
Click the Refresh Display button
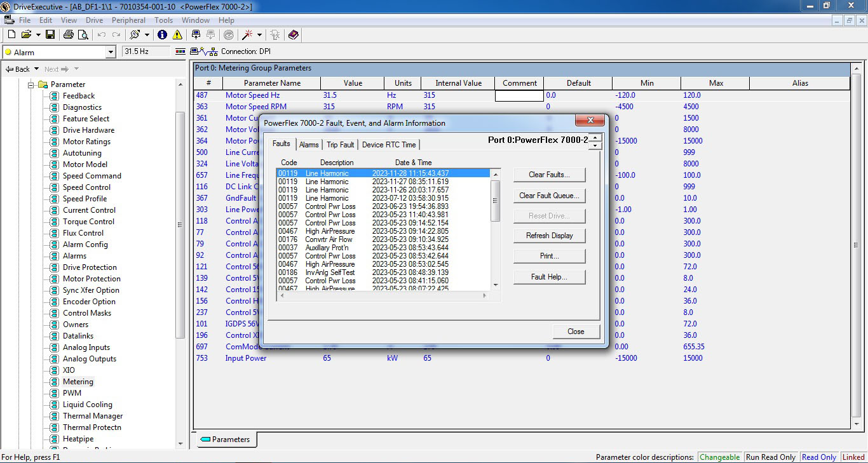tap(549, 236)
